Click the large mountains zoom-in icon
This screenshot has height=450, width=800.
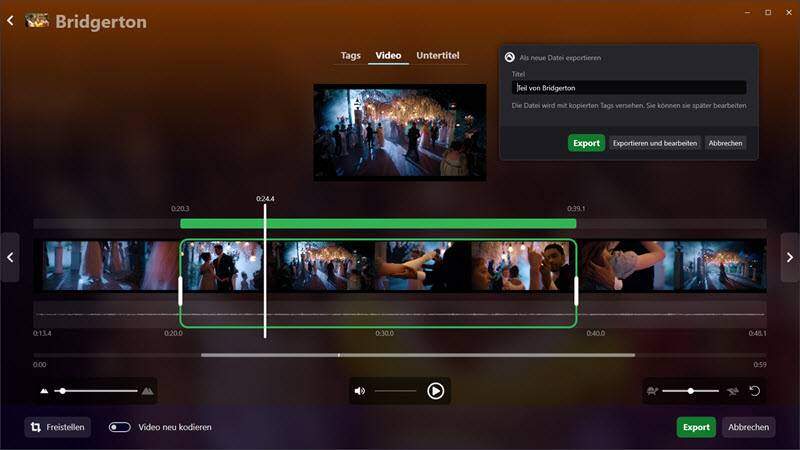click(x=147, y=391)
